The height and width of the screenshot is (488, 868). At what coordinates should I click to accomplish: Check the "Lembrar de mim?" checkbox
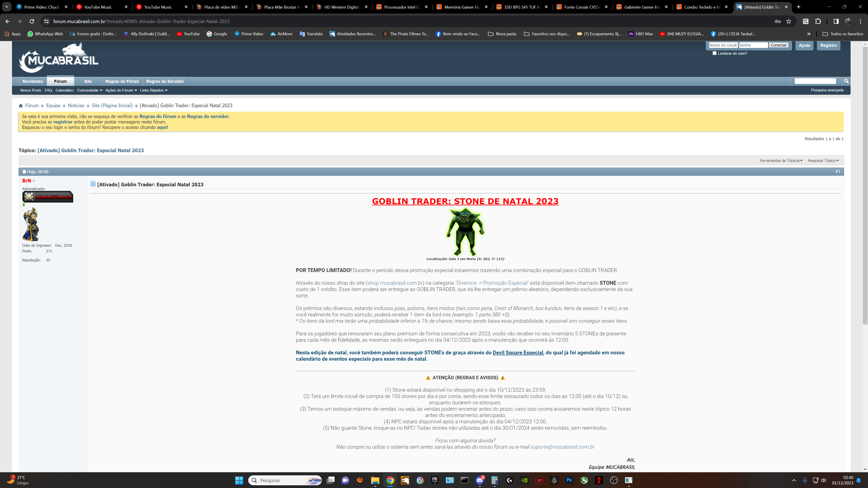(x=714, y=53)
